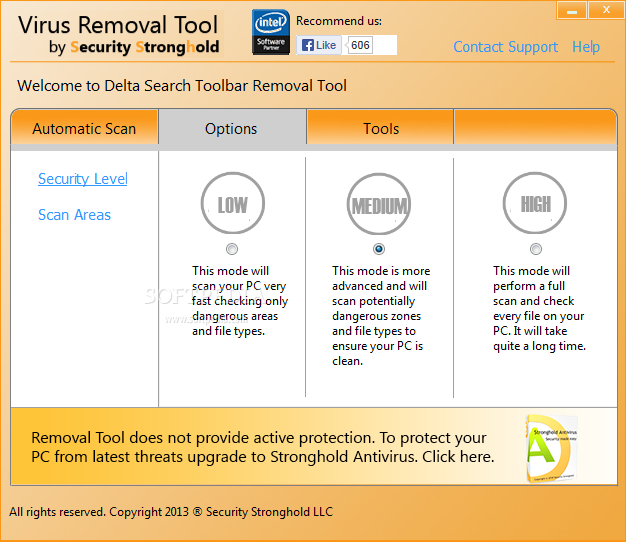Viewport: 626px width, 542px height.
Task: Click the High mode description text
Action: point(539,308)
